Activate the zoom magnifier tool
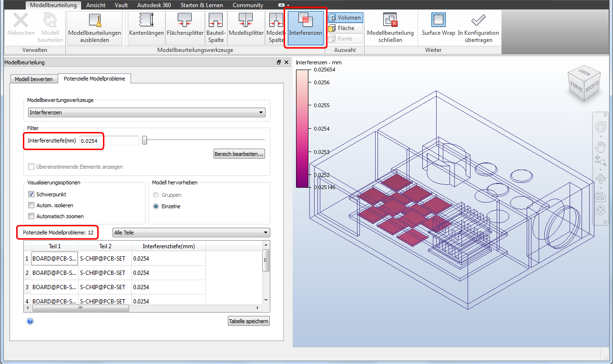Viewport: 613px width, 364px height. point(600,161)
